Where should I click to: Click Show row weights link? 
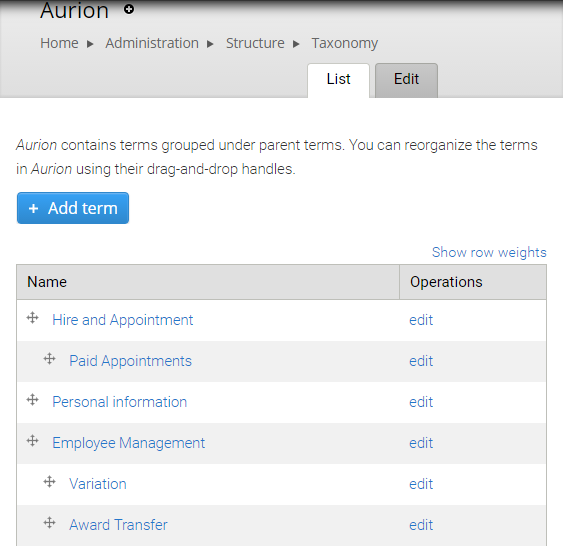point(489,252)
